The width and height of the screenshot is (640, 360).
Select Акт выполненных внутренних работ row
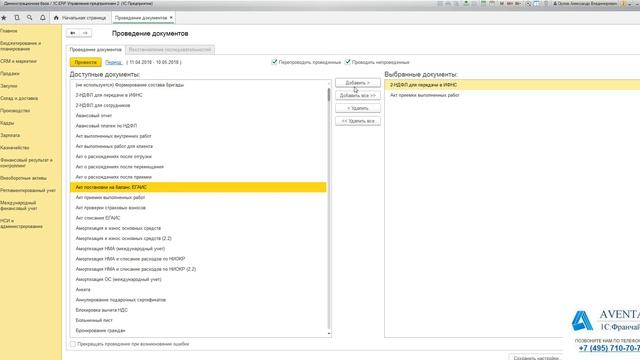pyautogui.click(x=198, y=136)
